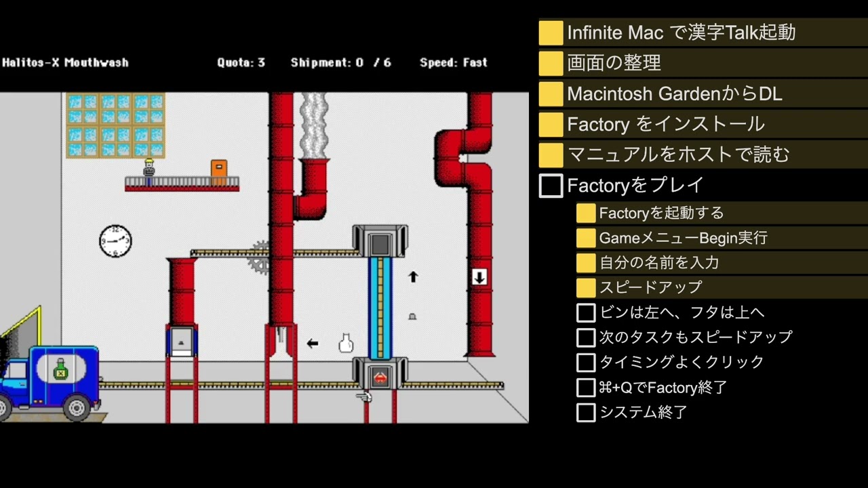Click the wall clock
This screenshot has height=488, width=868.
pyautogui.click(x=115, y=241)
